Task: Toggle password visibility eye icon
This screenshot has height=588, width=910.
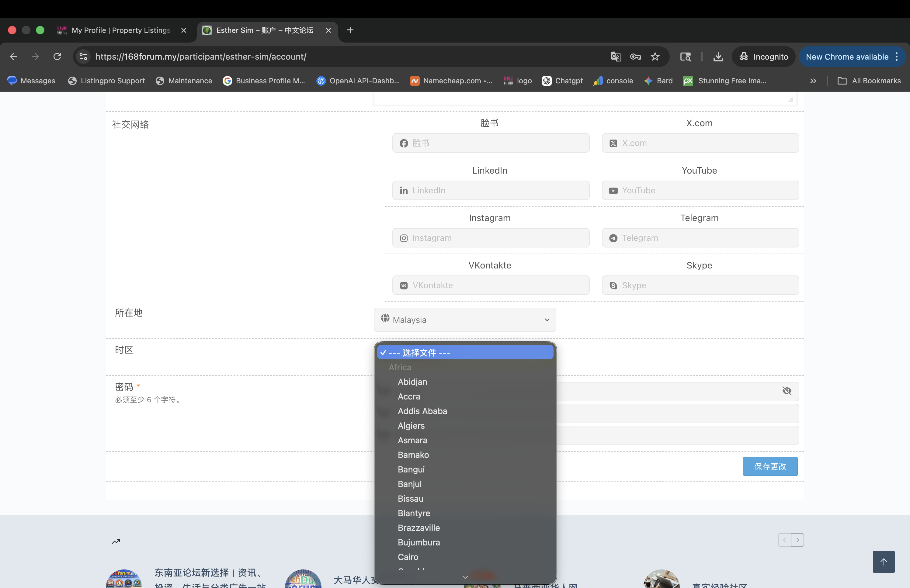Action: (x=787, y=391)
